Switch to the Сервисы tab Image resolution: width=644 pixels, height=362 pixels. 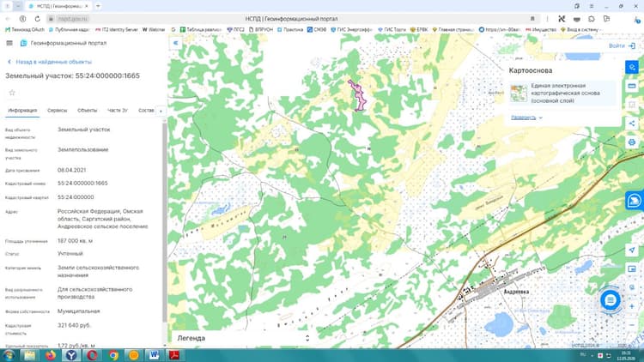pyautogui.click(x=57, y=111)
